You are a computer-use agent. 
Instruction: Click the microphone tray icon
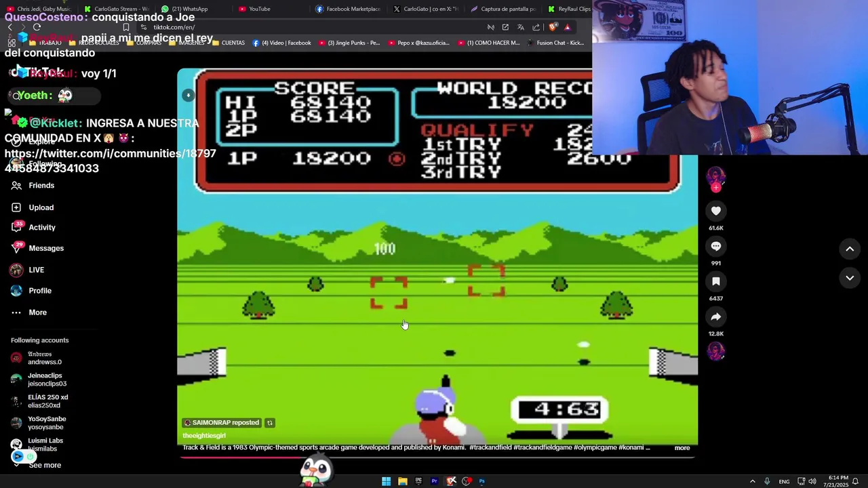pos(767,481)
